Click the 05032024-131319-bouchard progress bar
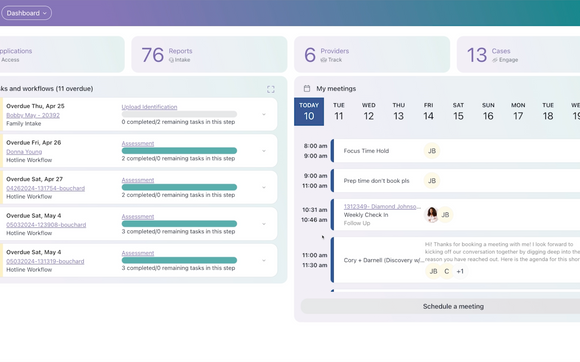 (179, 260)
